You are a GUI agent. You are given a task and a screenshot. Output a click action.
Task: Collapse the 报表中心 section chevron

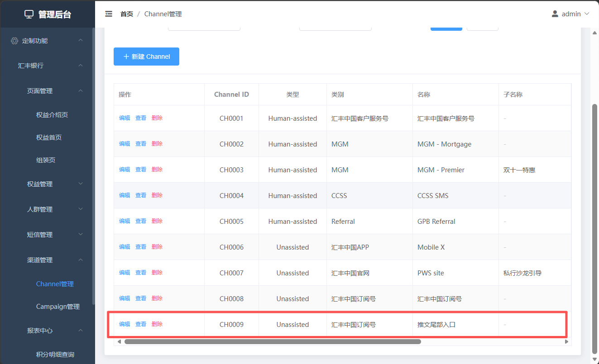pyautogui.click(x=81, y=331)
